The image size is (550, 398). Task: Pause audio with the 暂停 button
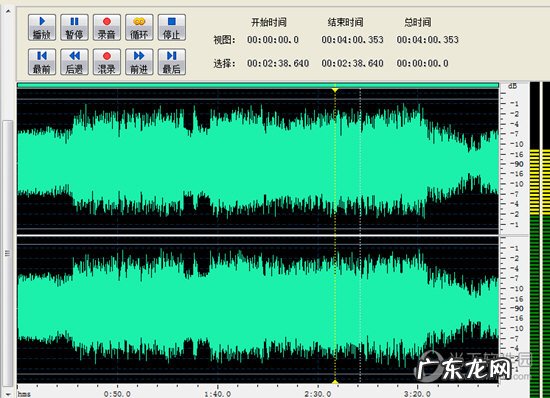pos(74,27)
